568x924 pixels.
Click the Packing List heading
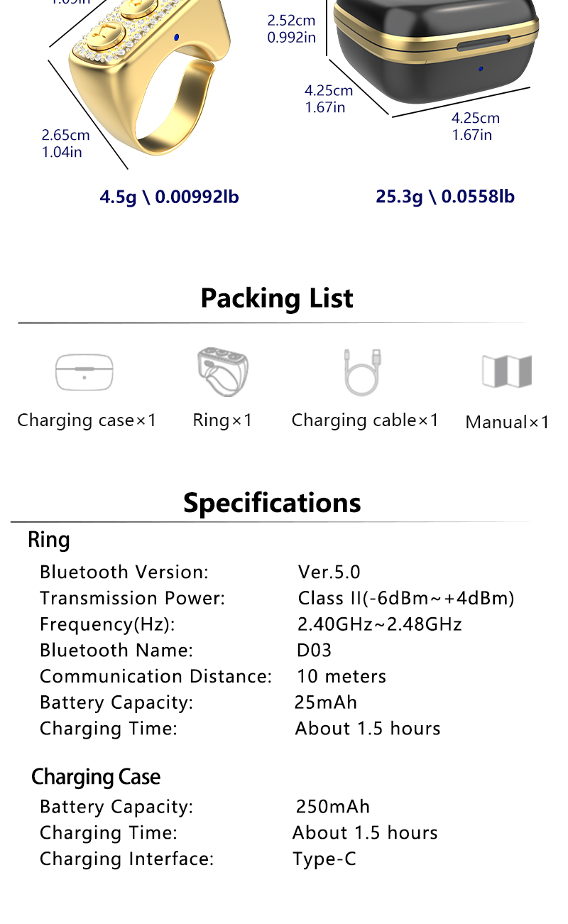pos(277,298)
